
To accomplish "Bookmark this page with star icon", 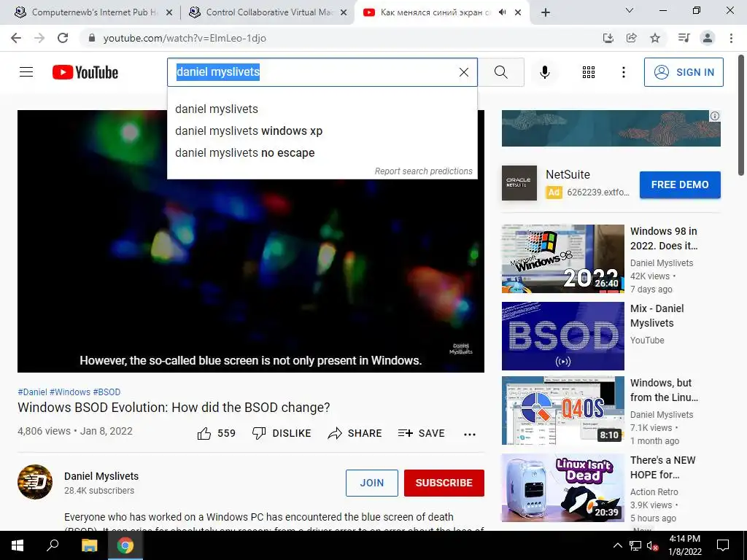I will pyautogui.click(x=655, y=38).
